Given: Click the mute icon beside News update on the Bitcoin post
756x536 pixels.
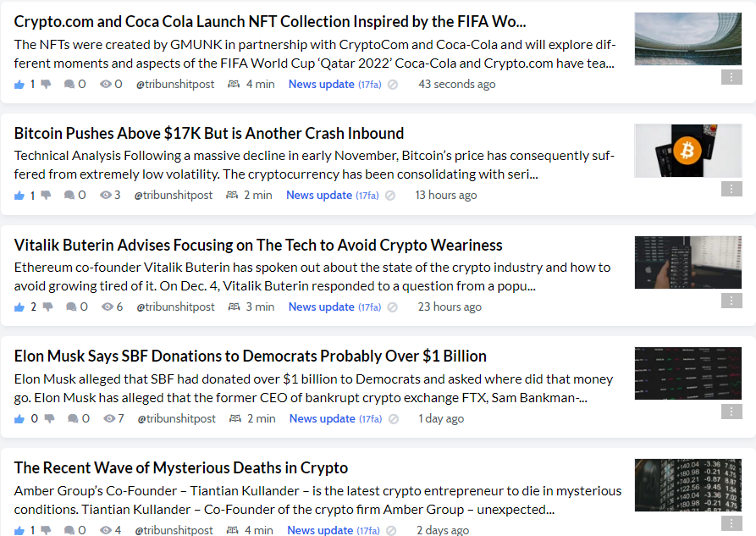Looking at the screenshot, I should (390, 196).
